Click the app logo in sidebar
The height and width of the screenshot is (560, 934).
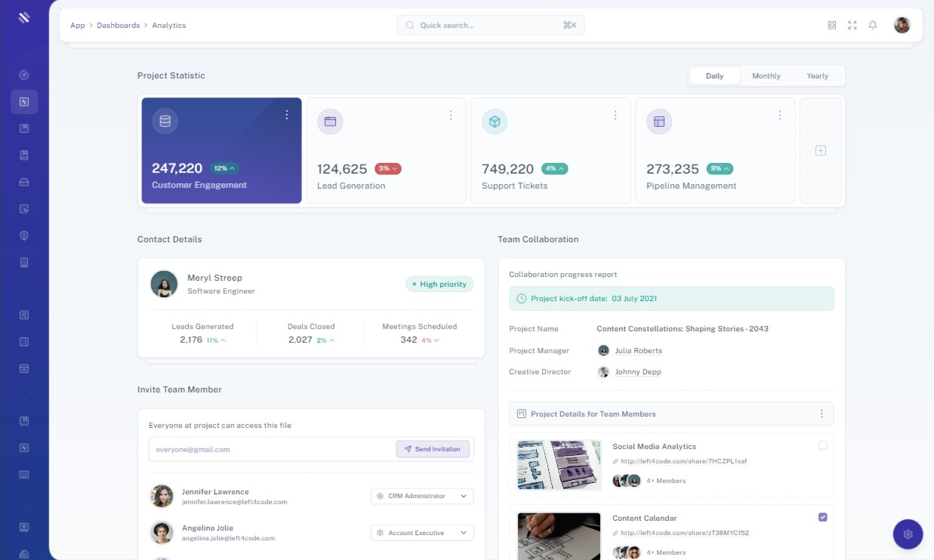[24, 17]
